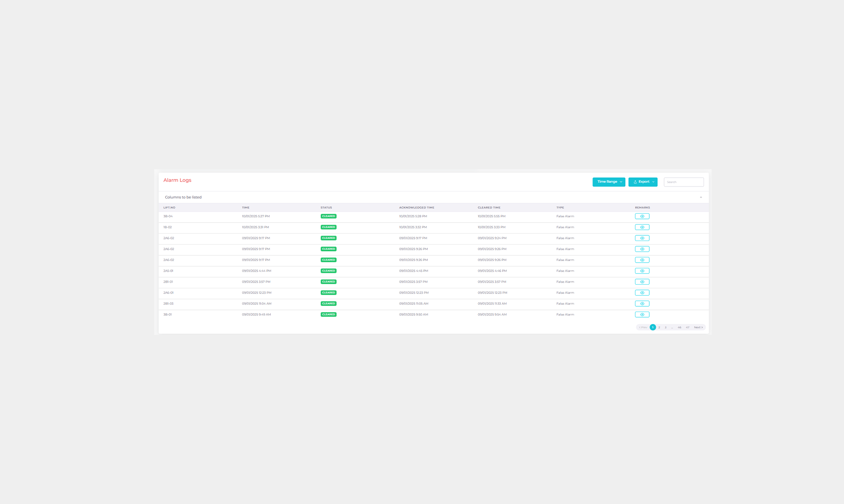Image resolution: width=844 pixels, height=504 pixels.
Task: Sort by Status column header
Action: tap(326, 208)
